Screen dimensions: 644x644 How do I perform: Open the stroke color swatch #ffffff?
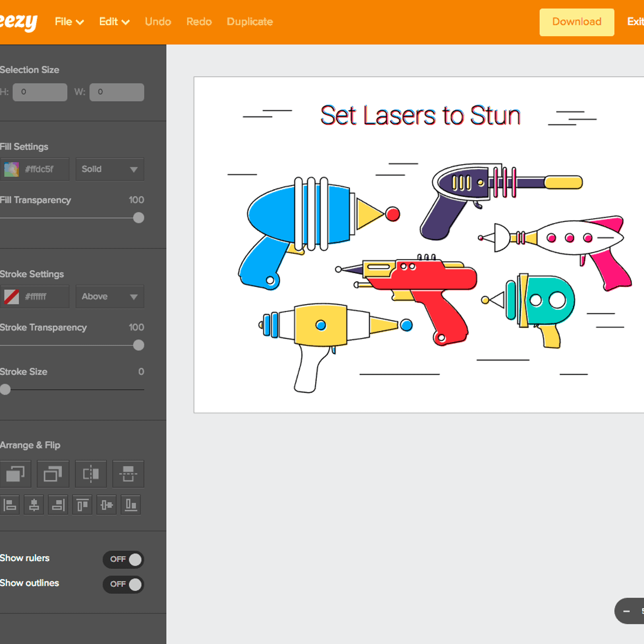click(12, 297)
